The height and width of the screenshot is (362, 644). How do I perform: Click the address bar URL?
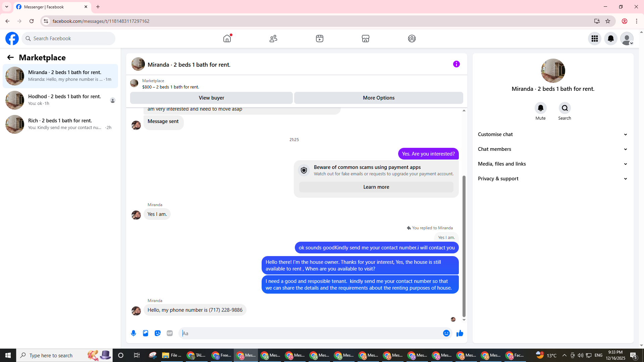101,21
